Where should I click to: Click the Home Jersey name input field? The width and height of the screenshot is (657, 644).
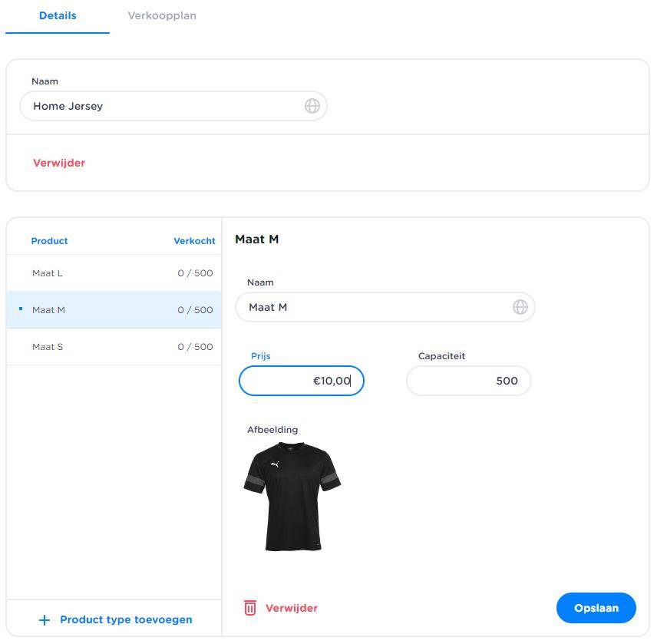point(161,106)
